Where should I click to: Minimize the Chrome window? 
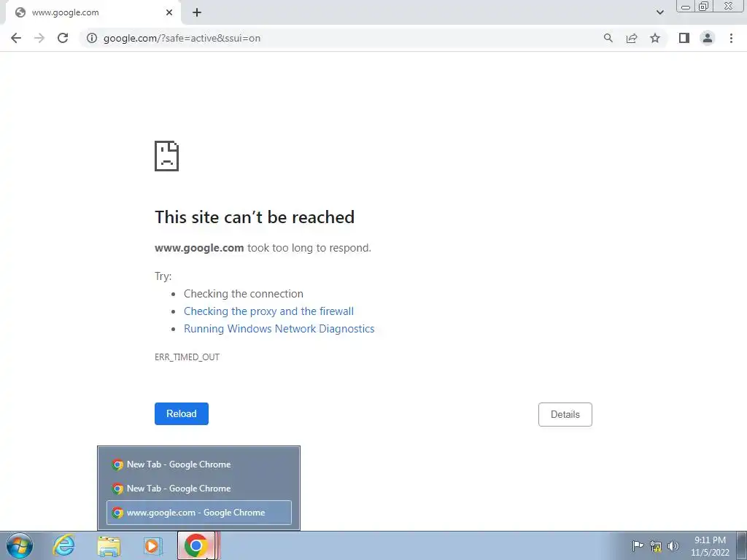click(686, 7)
